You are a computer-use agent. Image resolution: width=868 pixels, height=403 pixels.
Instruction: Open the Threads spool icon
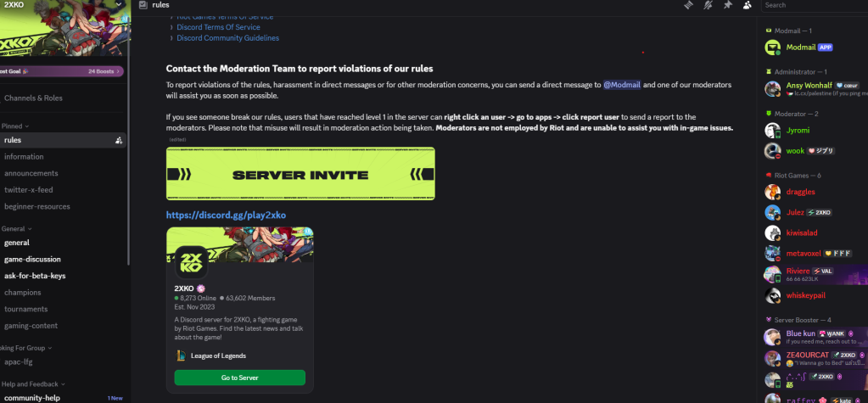688,5
